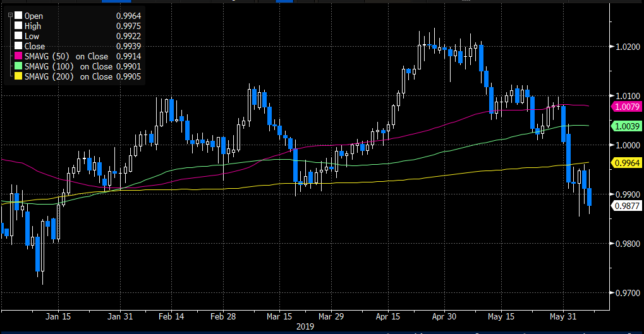
Task: Click the SMAVG 200 value 0.9905
Action: (128, 77)
